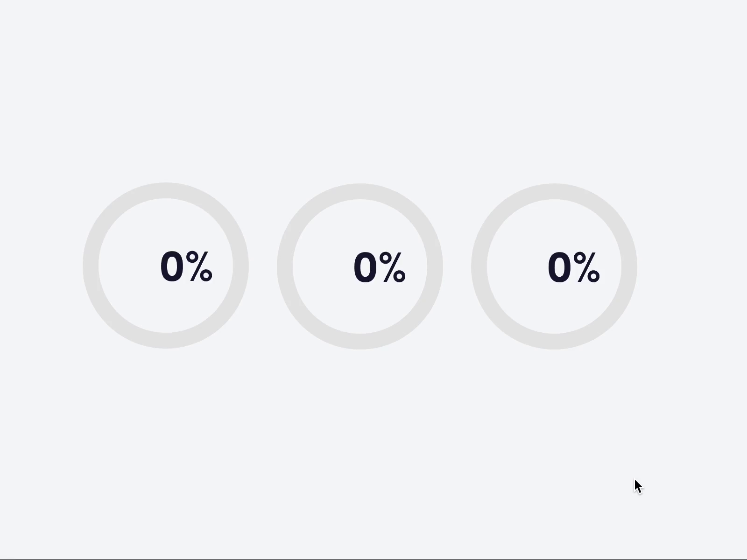The width and height of the screenshot is (747, 560).
Task: Click the left edge of the right ring
Action: click(x=479, y=266)
